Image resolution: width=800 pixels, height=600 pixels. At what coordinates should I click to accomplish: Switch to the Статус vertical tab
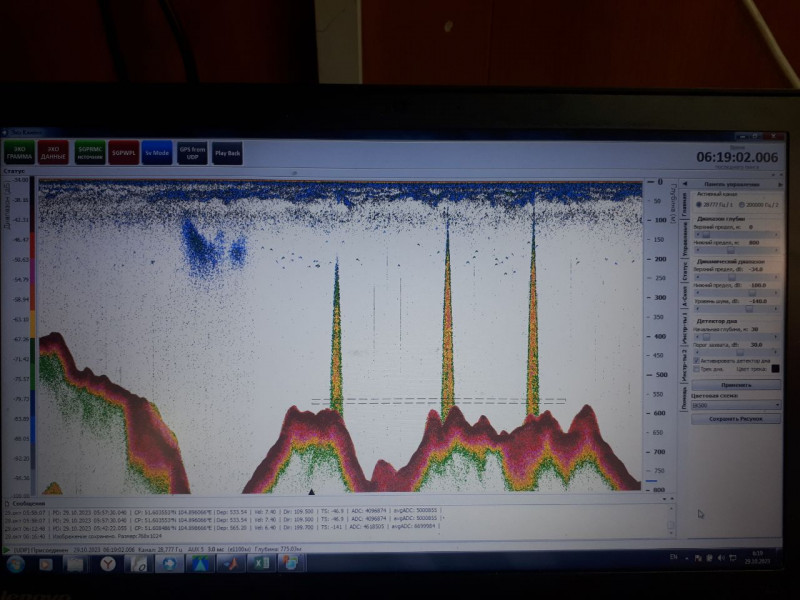(x=684, y=270)
